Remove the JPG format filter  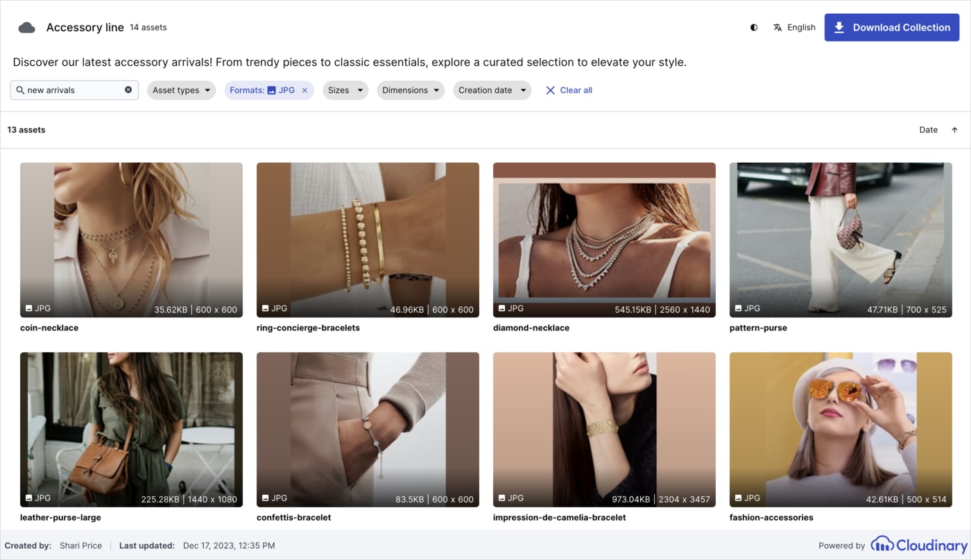[x=304, y=90]
